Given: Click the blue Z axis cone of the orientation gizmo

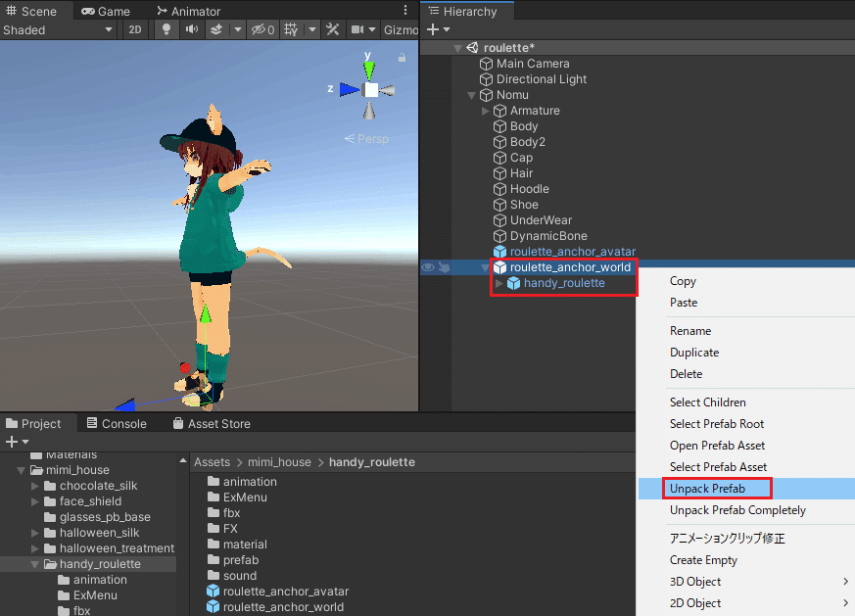Looking at the screenshot, I should point(349,89).
